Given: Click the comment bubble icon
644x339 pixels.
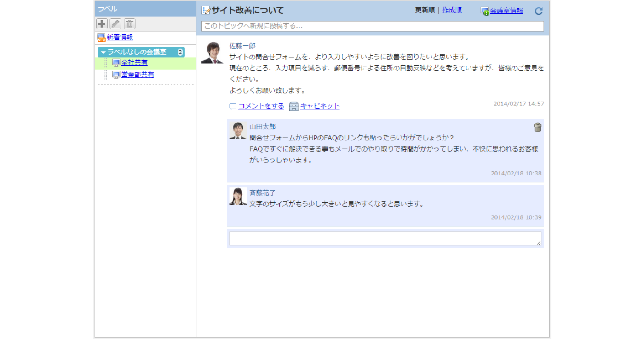Looking at the screenshot, I should click(233, 106).
